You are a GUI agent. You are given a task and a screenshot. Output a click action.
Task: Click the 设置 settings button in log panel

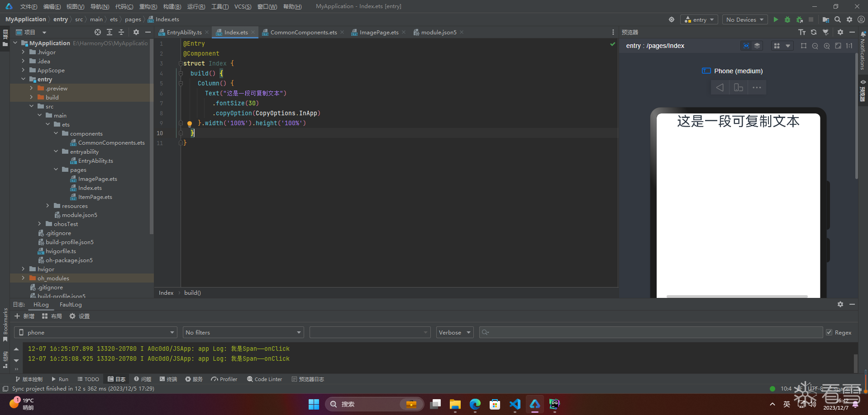79,316
